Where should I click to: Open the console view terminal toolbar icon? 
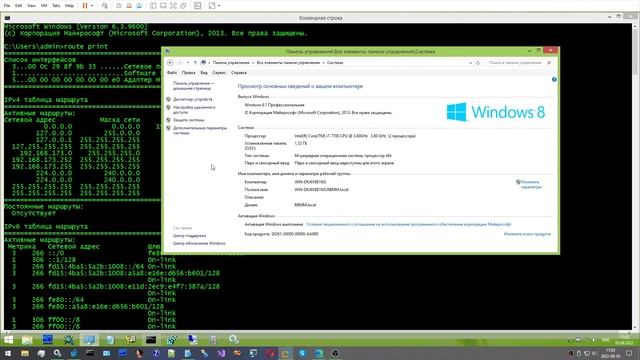(x=198, y=6)
